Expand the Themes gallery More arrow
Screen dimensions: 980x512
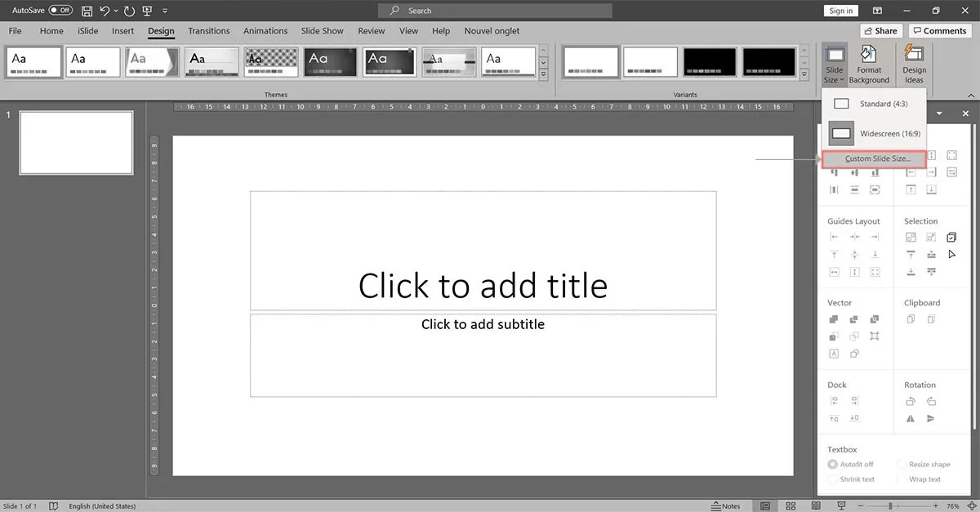pos(543,73)
